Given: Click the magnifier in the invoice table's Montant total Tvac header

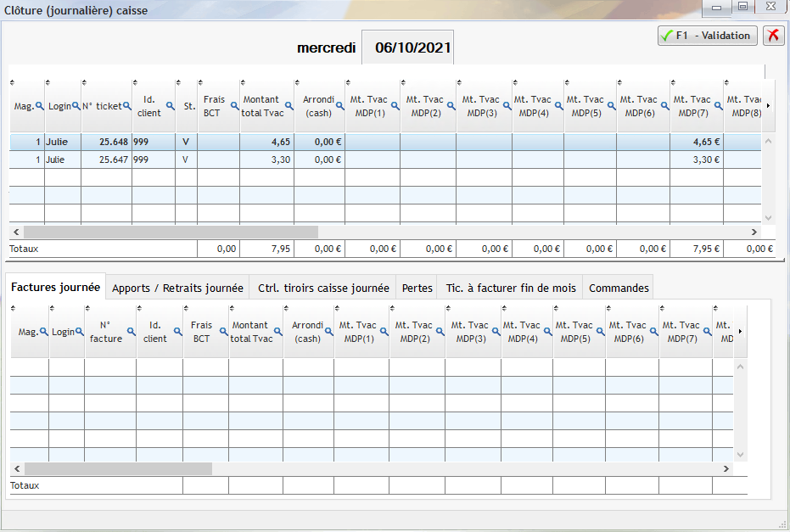Looking at the screenshot, I should (x=277, y=332).
